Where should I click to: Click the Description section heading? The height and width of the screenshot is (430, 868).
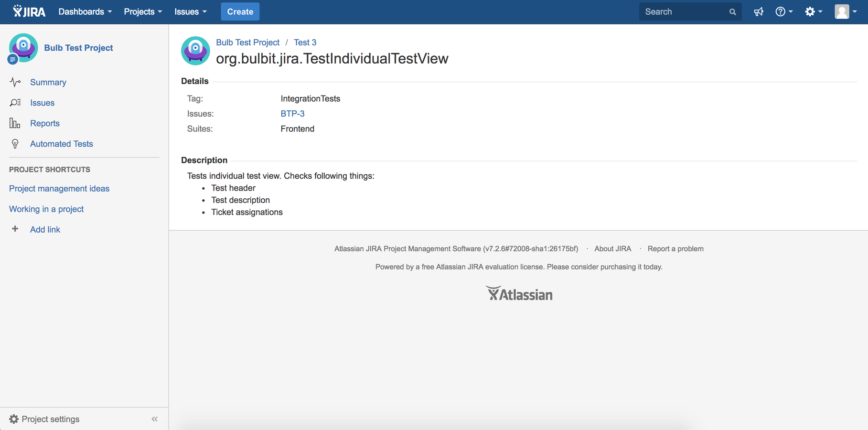click(204, 160)
